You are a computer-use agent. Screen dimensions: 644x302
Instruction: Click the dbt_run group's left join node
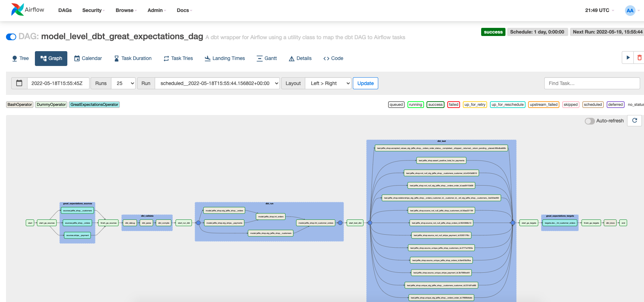click(x=198, y=223)
